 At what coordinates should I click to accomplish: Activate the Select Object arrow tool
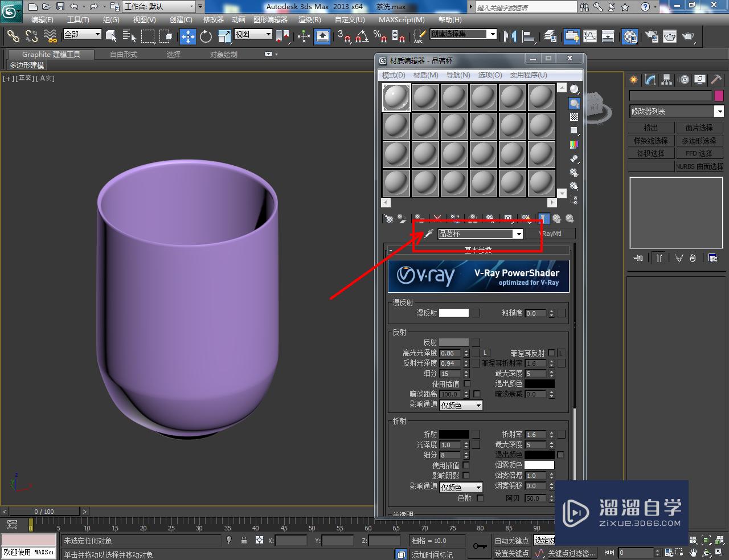pos(112,36)
